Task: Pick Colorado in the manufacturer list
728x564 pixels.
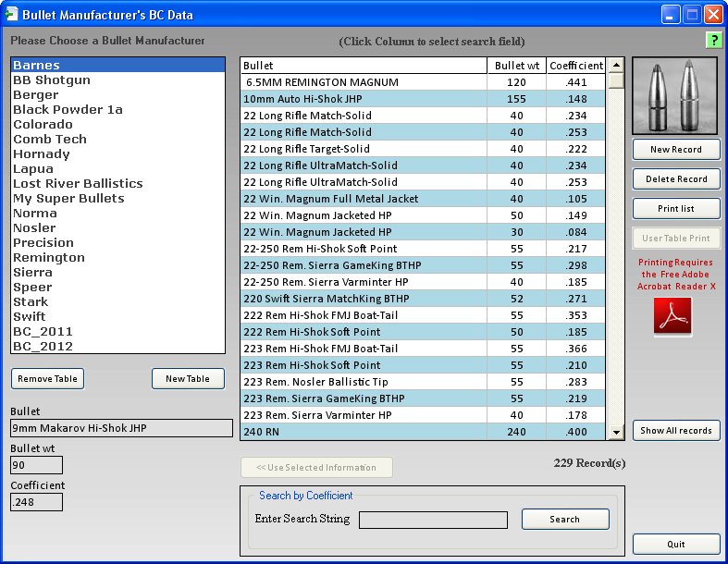Action: click(x=117, y=125)
